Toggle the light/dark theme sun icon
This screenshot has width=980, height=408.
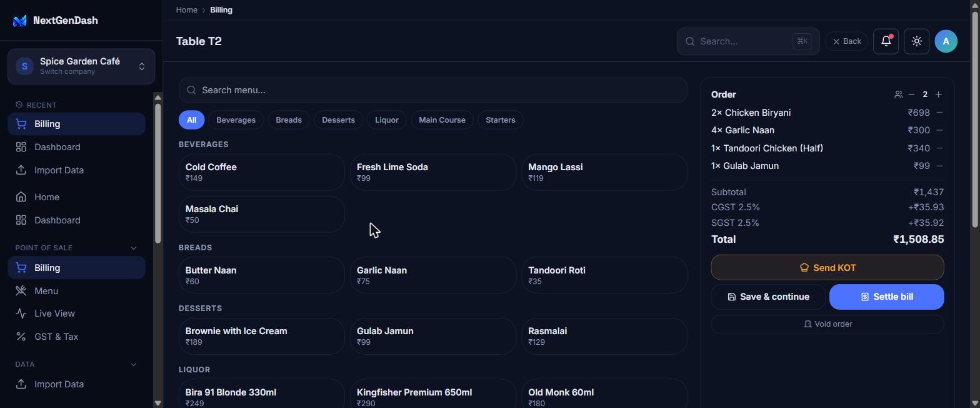pyautogui.click(x=916, y=41)
